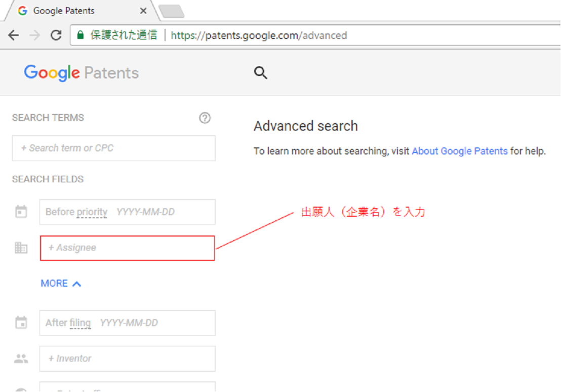
Task: Click the Google favicon on the tab
Action: tap(23, 11)
